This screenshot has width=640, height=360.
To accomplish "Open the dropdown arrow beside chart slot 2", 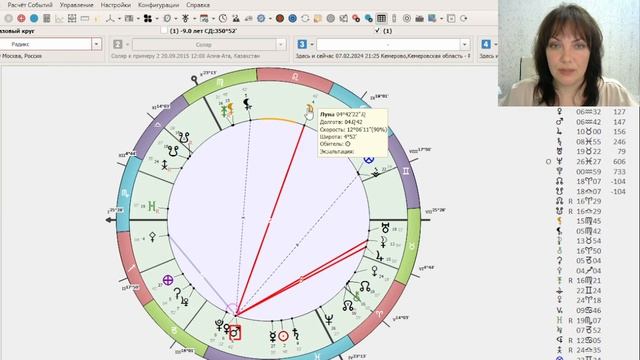I will [127, 44].
